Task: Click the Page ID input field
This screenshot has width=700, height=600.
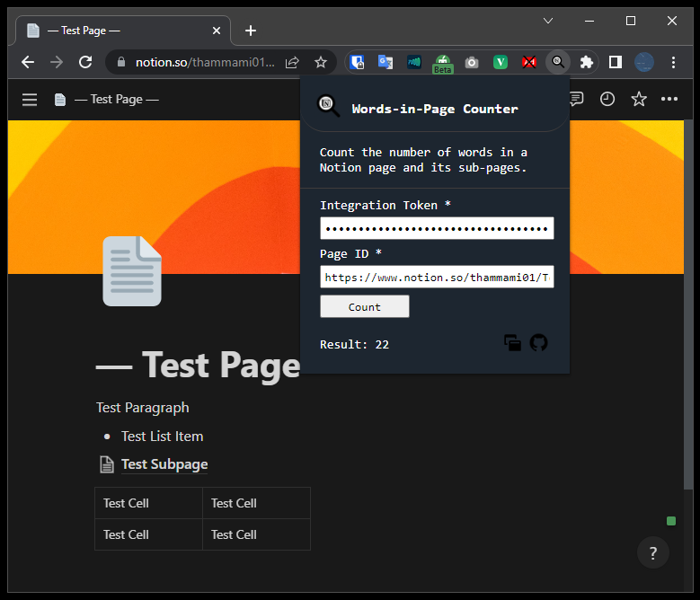Action: point(437,277)
